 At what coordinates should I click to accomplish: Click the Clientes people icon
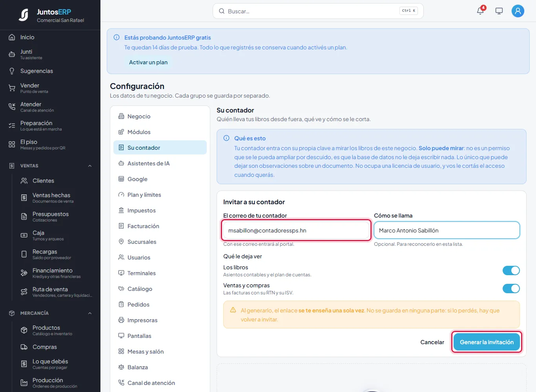pos(24,181)
